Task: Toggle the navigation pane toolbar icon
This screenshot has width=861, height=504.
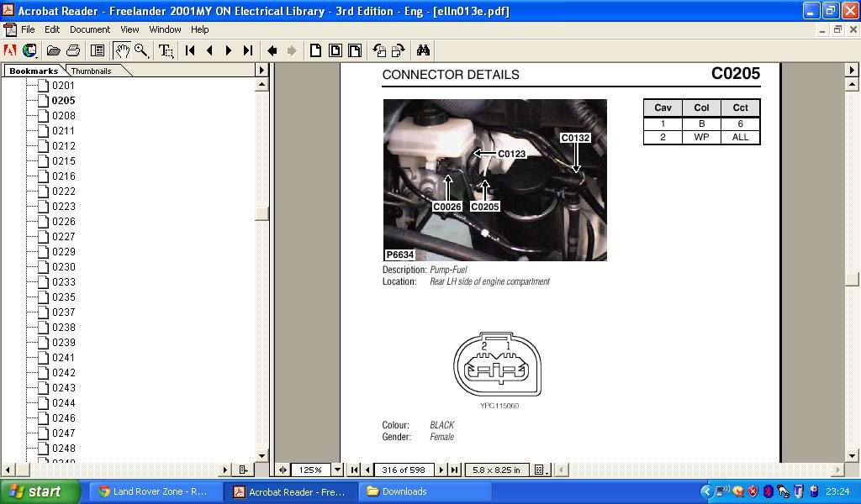Action: pos(98,51)
